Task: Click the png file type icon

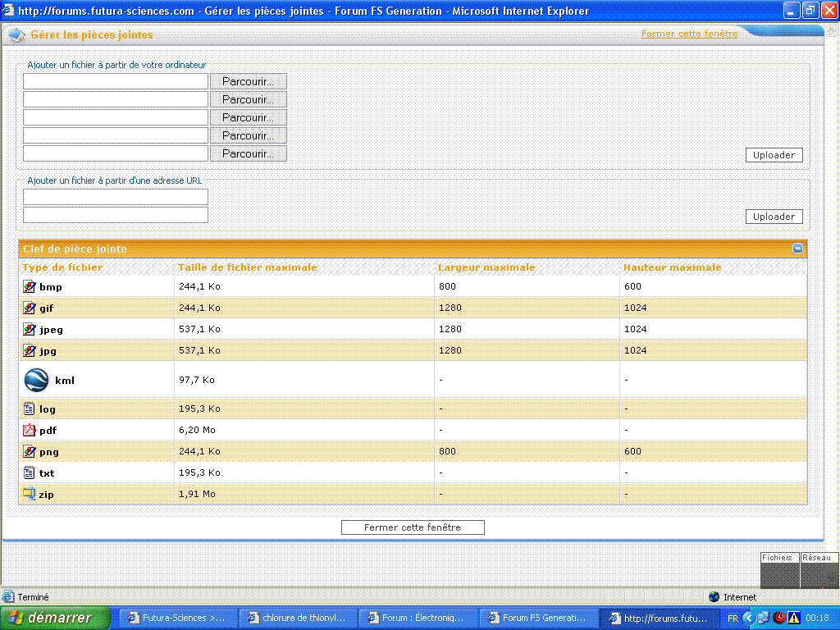Action: pos(30,452)
